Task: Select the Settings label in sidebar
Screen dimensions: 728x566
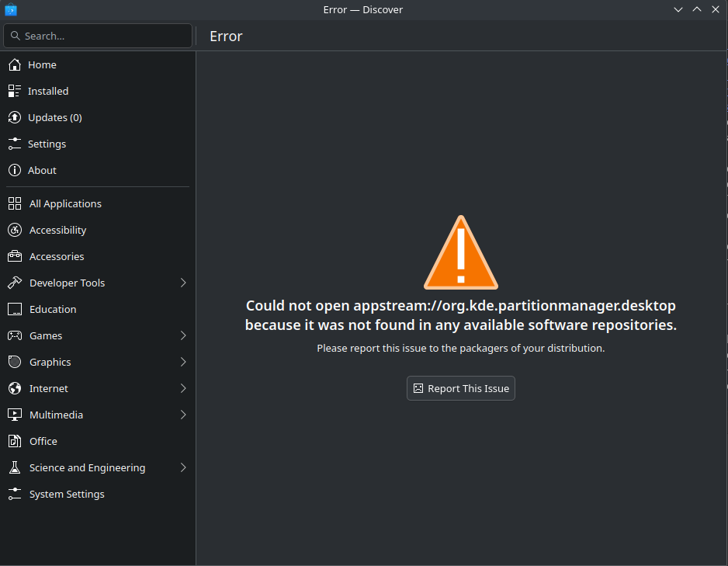Action: click(47, 144)
